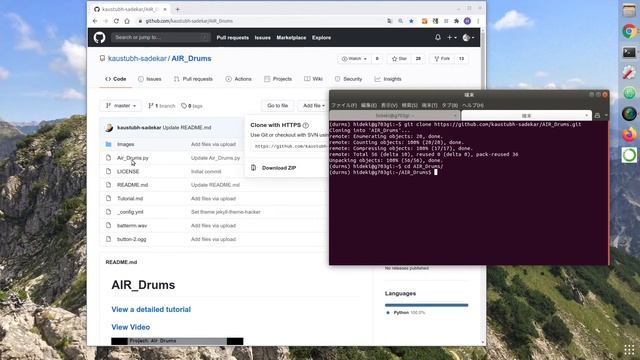The width and height of the screenshot is (640, 360).
Task: View the 1 branch link
Action: (162, 106)
